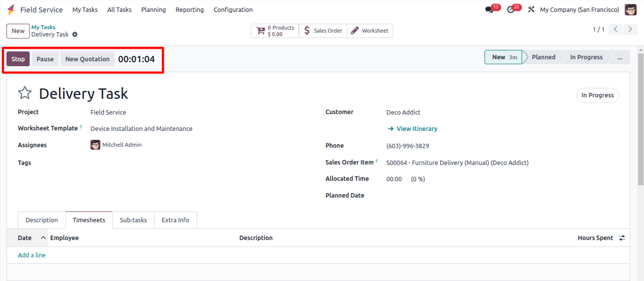Open the Worksheet pencil button
The image size is (644, 281).
coord(370,31)
